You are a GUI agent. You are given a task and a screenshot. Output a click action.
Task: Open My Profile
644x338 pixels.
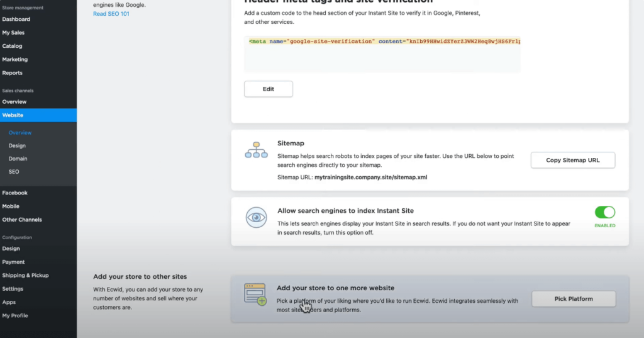pos(15,316)
